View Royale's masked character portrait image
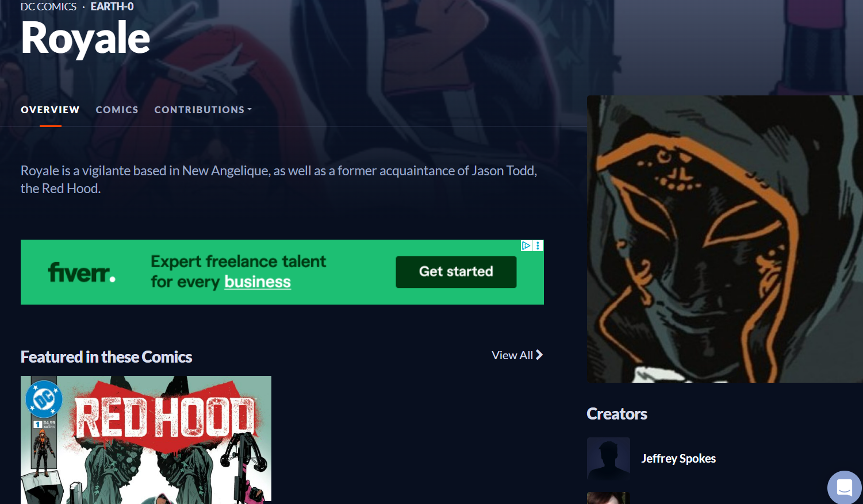Screen dimensions: 863x504 (725, 239)
